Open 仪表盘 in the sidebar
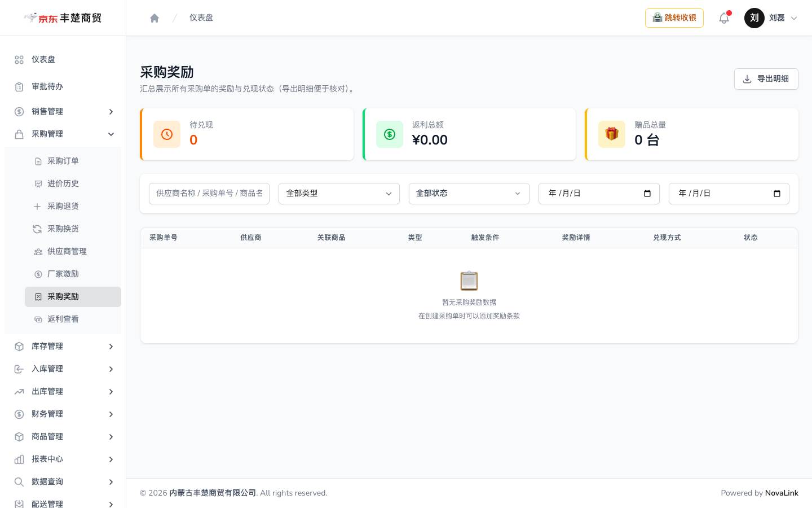Screen dimensions: 812x508 [63, 60]
